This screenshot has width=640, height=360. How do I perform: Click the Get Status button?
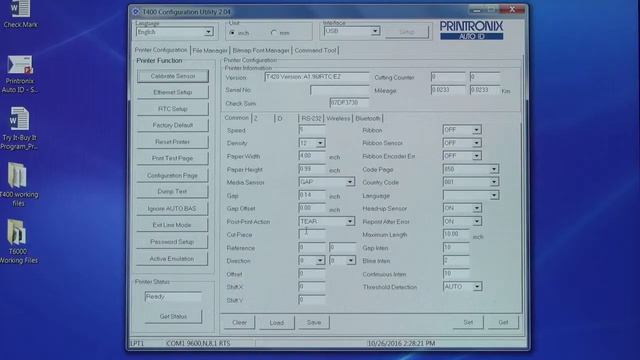click(x=173, y=316)
